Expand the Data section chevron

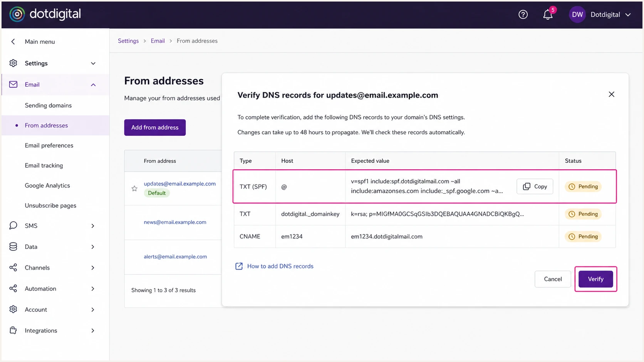(x=93, y=247)
